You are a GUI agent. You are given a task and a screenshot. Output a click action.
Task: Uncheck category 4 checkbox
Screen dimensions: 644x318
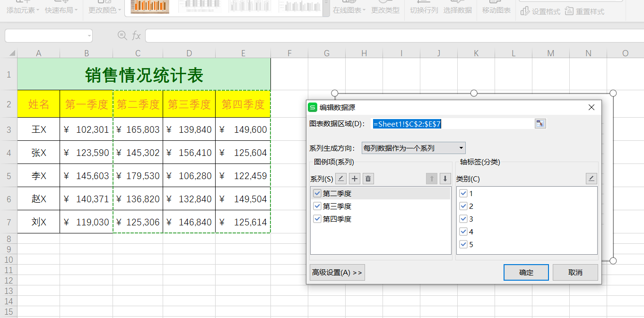pos(463,232)
